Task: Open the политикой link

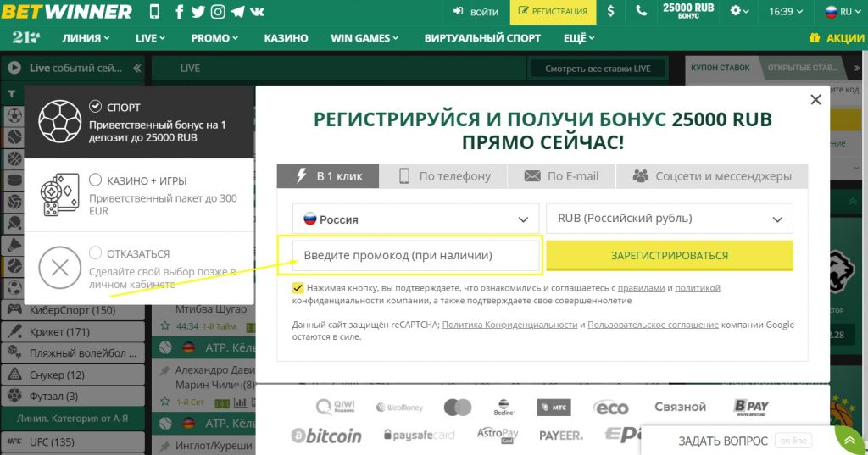Action: (698, 288)
